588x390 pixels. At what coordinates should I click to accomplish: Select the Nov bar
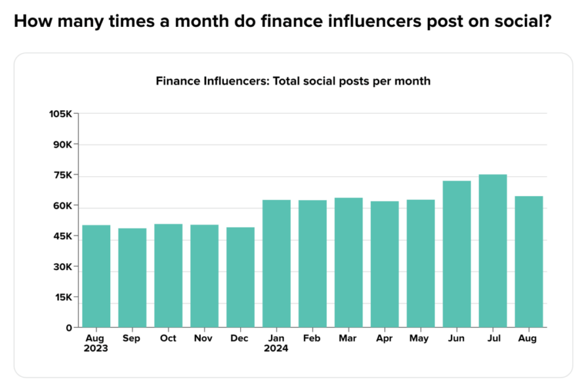tap(204, 276)
